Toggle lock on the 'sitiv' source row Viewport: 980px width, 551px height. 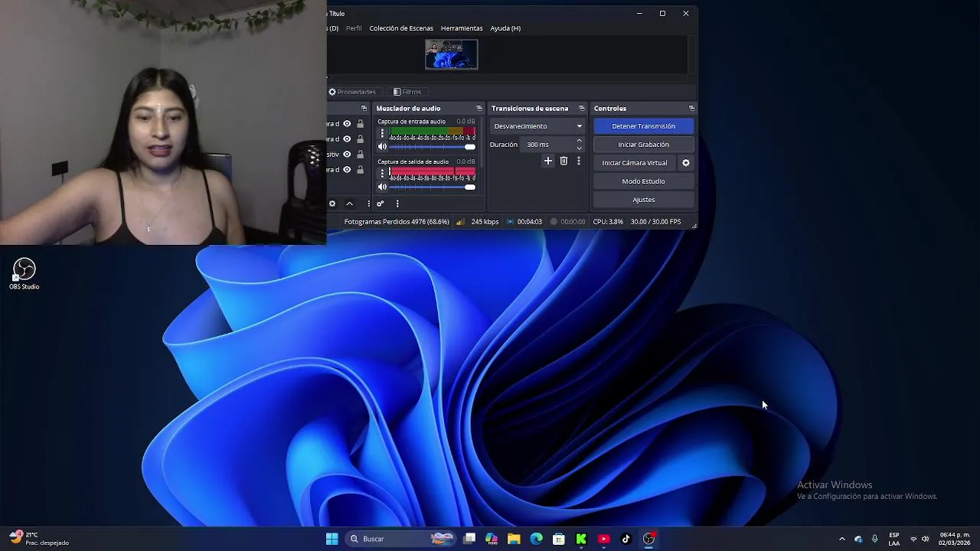360,155
